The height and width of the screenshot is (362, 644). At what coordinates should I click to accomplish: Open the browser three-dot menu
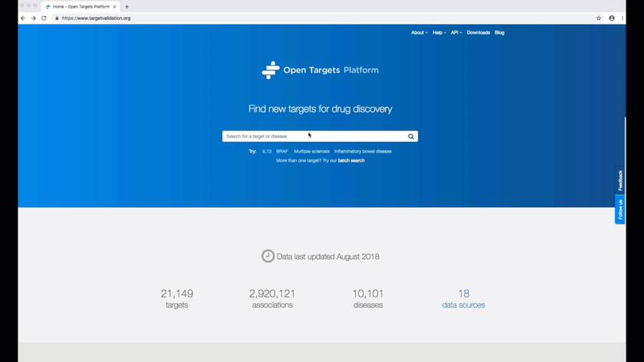623,18
